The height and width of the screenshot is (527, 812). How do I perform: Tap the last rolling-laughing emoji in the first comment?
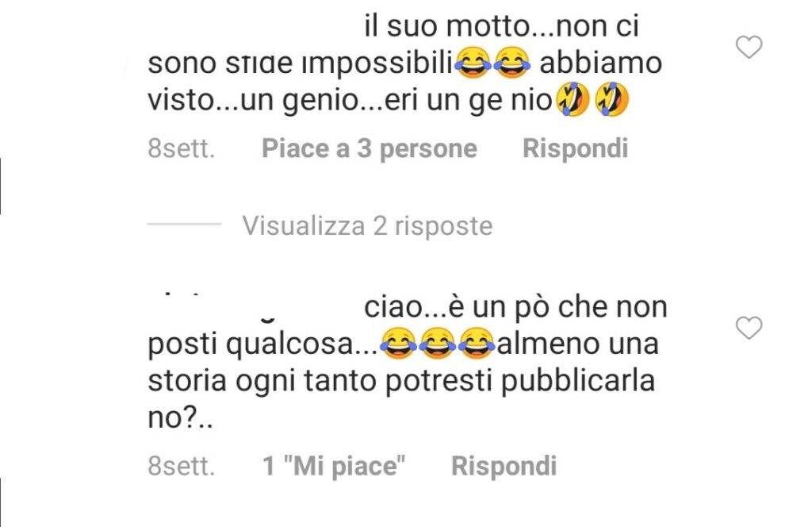pyautogui.click(x=611, y=99)
